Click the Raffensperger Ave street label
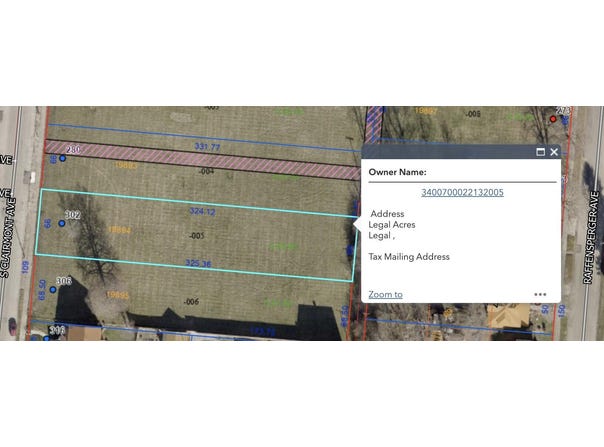Screen dimensions: 604x447 point(592,238)
